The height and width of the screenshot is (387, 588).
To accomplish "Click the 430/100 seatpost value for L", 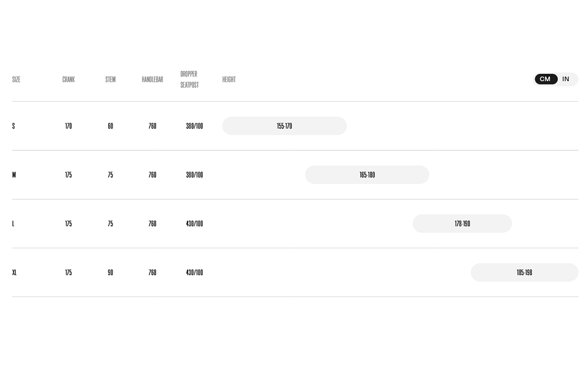I will pyautogui.click(x=194, y=224).
